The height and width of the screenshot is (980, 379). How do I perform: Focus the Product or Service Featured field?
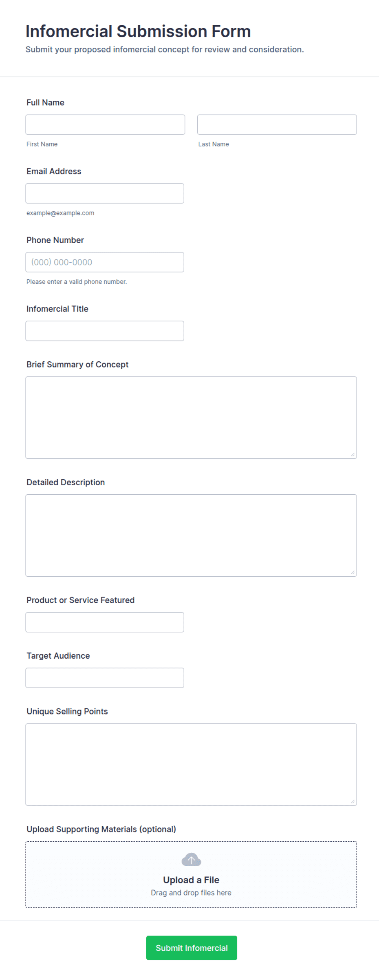tap(105, 622)
